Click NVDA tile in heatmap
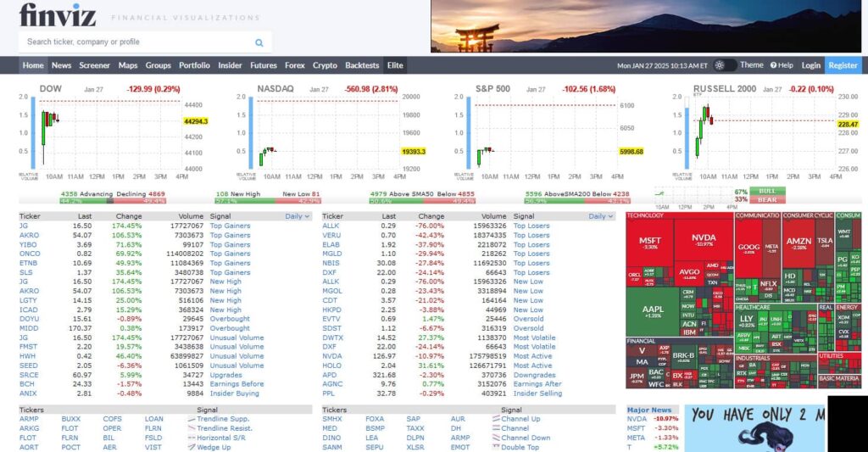Viewport: 868px width, 452px height. pyautogui.click(x=704, y=239)
